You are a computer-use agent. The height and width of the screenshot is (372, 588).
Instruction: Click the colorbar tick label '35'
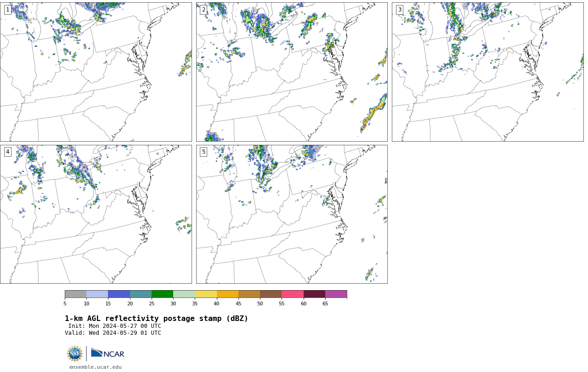[x=195, y=303]
